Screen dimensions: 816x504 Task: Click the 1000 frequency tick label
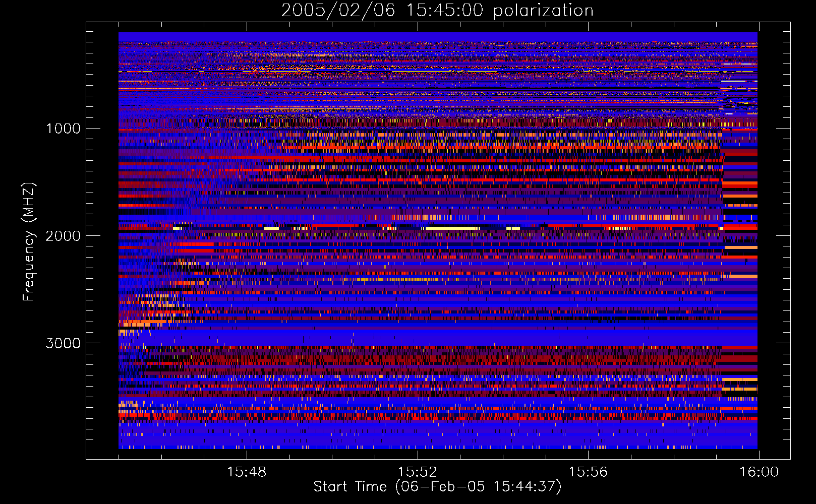tap(64, 129)
